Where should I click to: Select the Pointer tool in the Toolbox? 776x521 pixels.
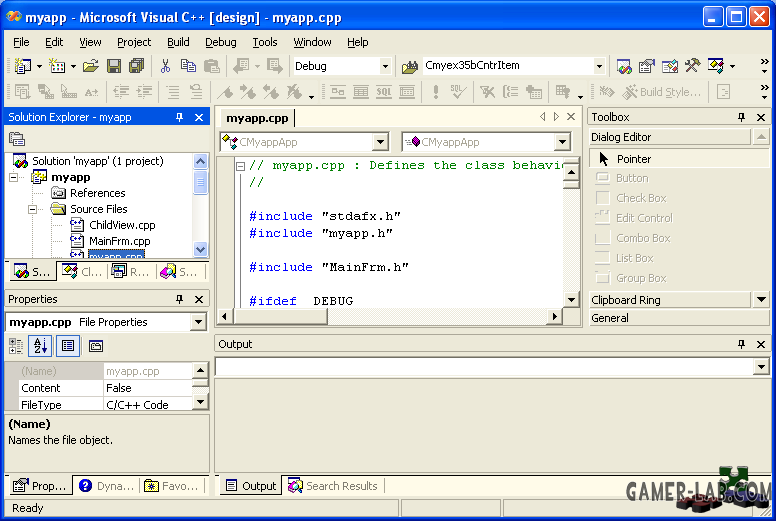click(680, 159)
